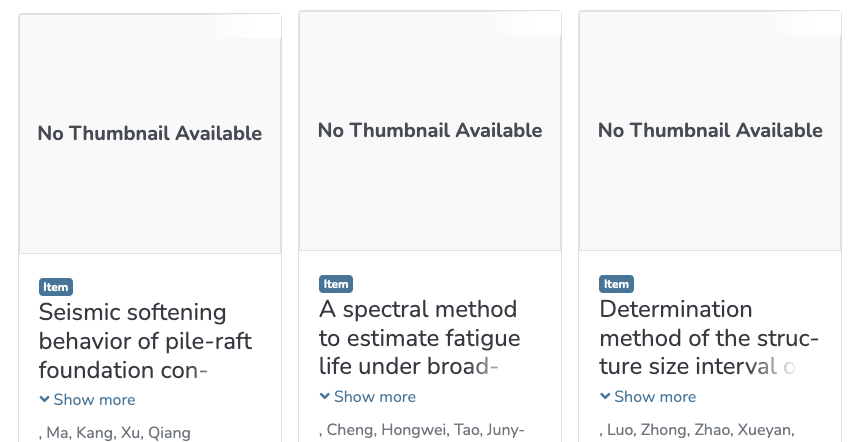Image resolution: width=864 pixels, height=442 pixels.
Task: Open Determination method of the structure size interval
Action: coord(709,338)
